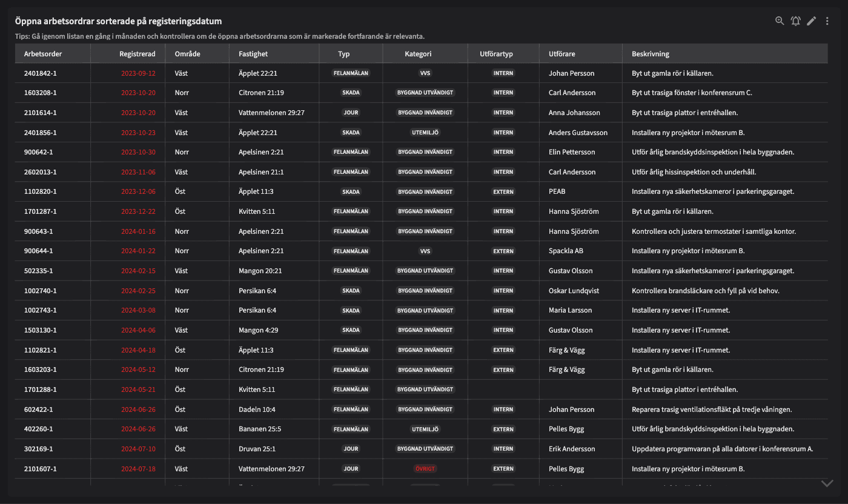Image resolution: width=848 pixels, height=504 pixels.
Task: Click the zoom-in magnifier icon
Action: [780, 21]
